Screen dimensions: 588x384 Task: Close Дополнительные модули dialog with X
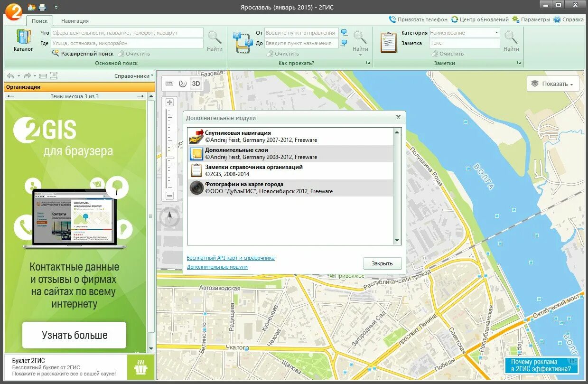coord(398,117)
